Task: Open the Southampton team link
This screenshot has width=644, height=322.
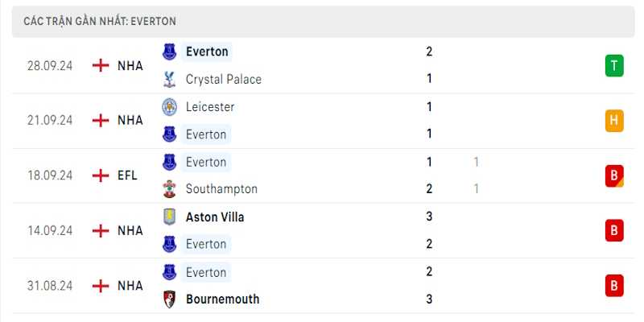Action: click(221, 189)
